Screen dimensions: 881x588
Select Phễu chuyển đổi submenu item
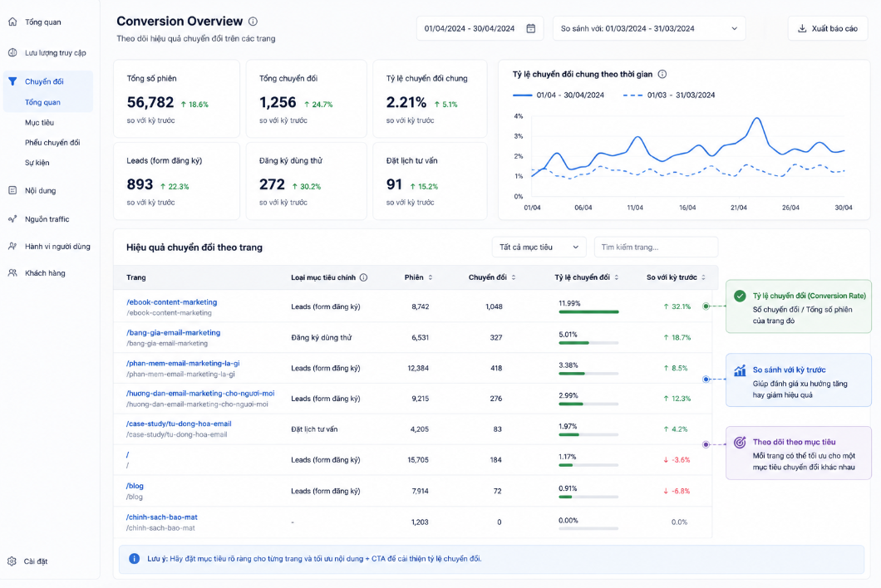(x=52, y=143)
